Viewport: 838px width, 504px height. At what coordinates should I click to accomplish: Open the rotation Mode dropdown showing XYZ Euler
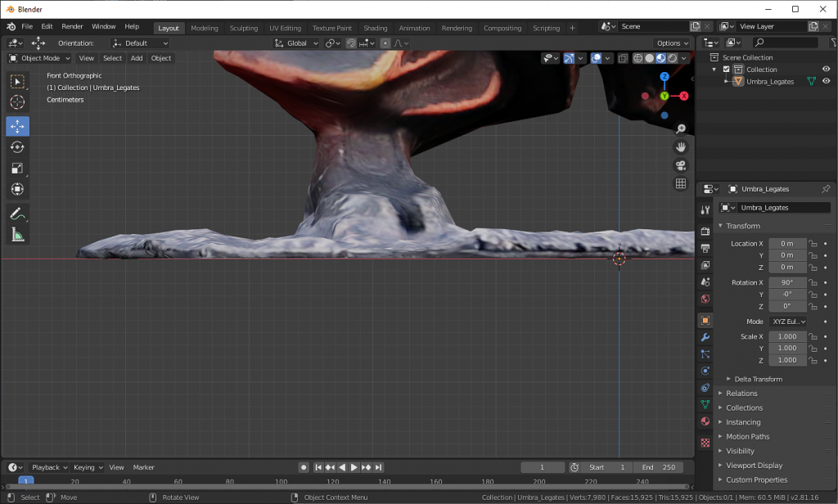click(787, 321)
